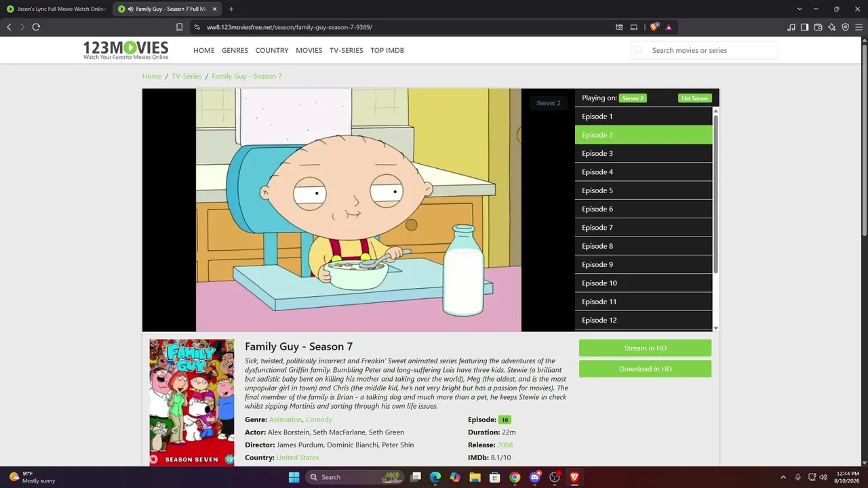This screenshot has width=868, height=488.
Task: Open the new tab button
Action: click(x=231, y=9)
